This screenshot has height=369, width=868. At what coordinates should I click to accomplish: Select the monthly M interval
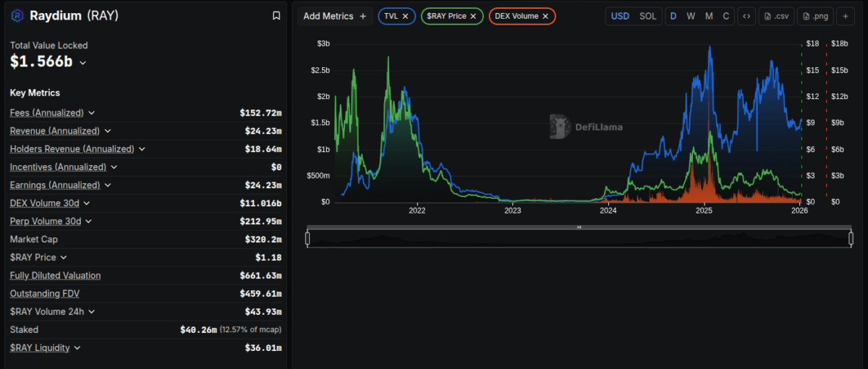[709, 16]
